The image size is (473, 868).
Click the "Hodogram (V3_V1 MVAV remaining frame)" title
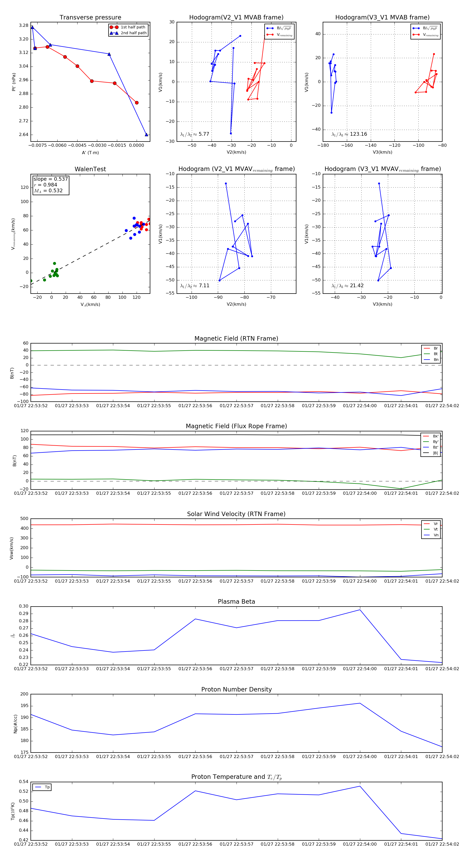coord(382,169)
